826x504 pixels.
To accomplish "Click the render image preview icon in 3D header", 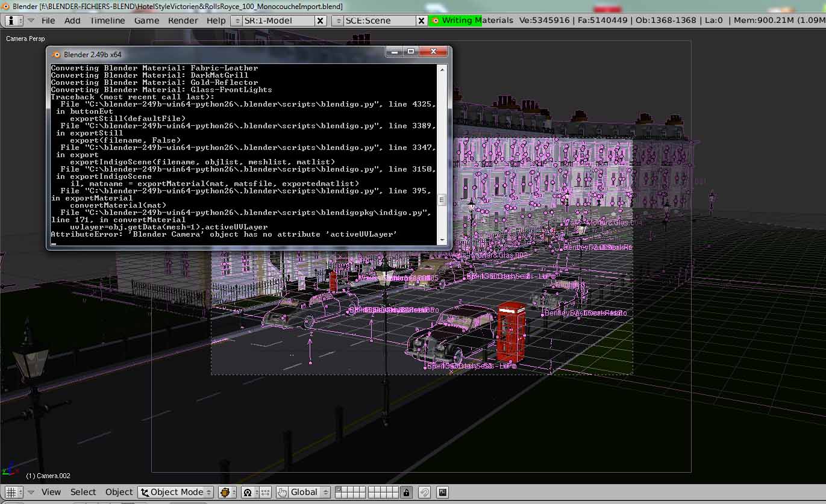I will (x=443, y=492).
